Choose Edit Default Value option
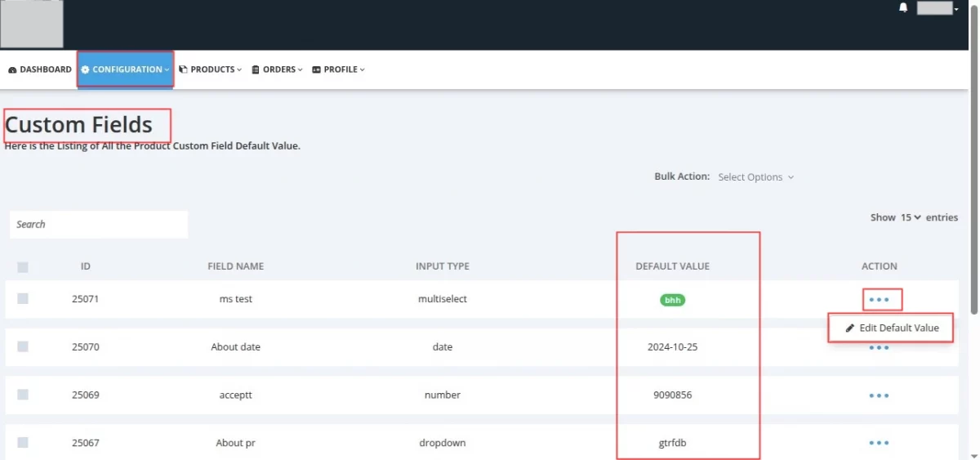The height and width of the screenshot is (460, 980). pyautogui.click(x=892, y=328)
